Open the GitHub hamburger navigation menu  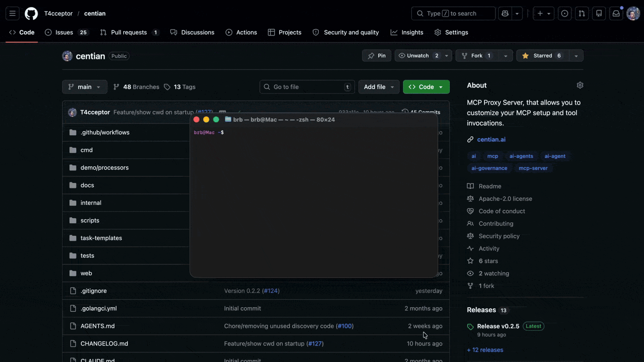(12, 13)
